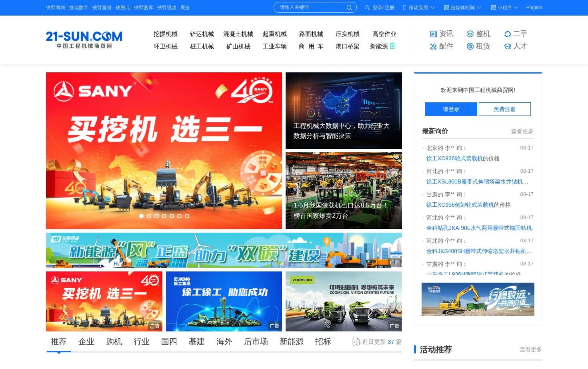Click the mobile app phone icon
Screen dimensions: 588x369
[x=404, y=8]
